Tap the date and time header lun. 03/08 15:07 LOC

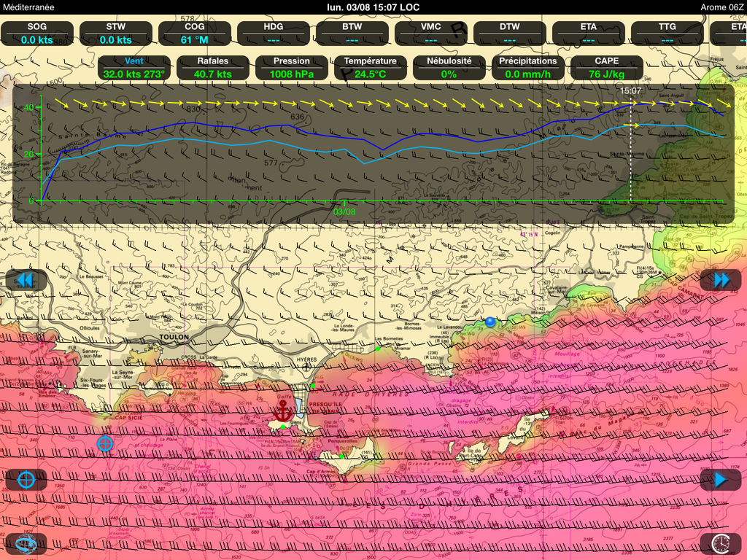pos(373,7)
